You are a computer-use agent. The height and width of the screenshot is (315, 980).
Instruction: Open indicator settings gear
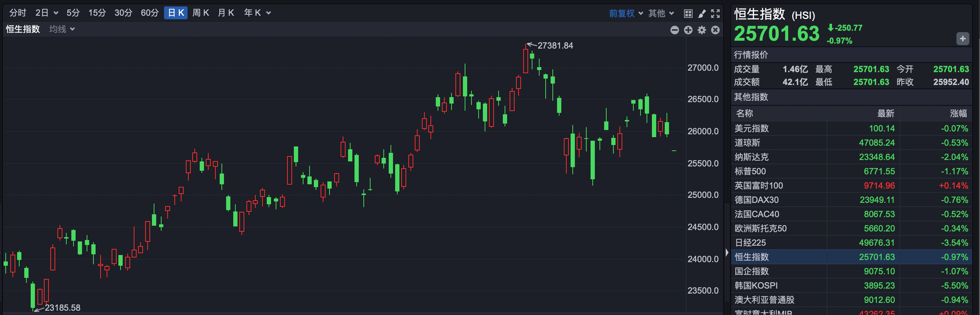[702, 30]
